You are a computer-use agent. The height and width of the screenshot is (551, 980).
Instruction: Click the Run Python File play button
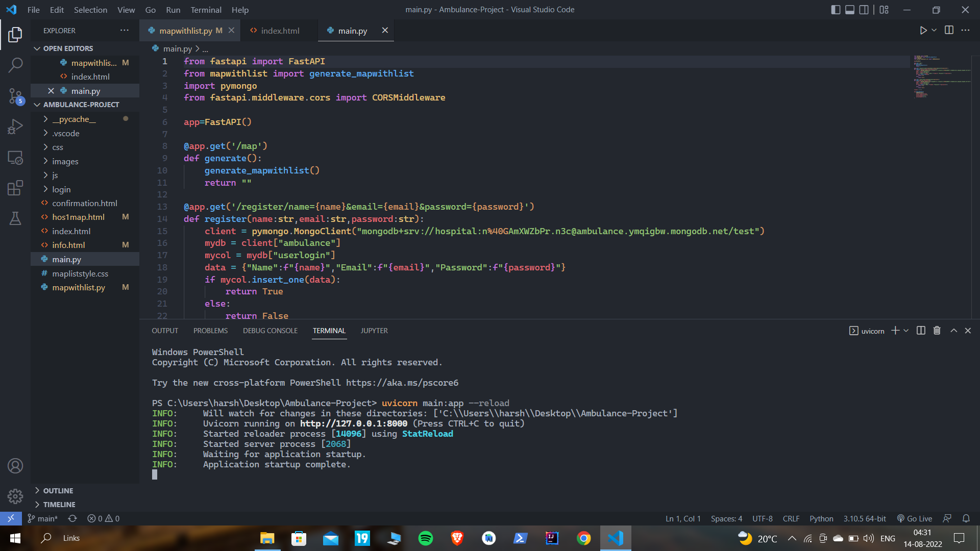click(923, 31)
